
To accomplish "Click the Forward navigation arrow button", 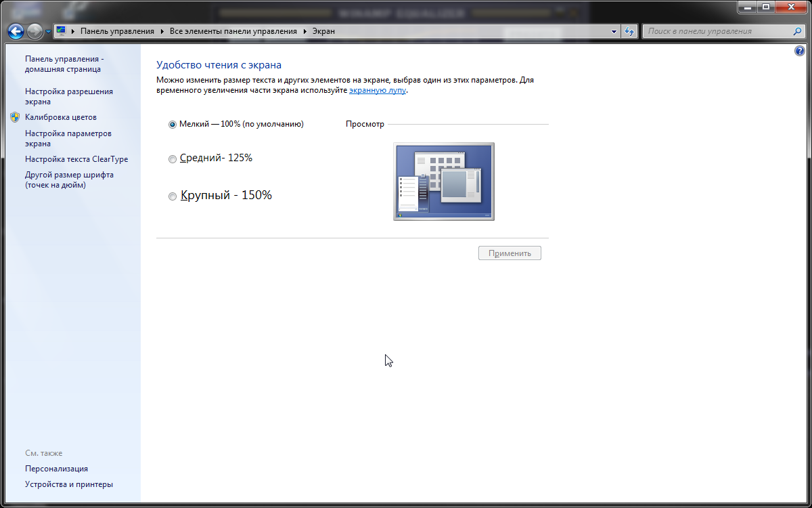I will click(x=35, y=31).
